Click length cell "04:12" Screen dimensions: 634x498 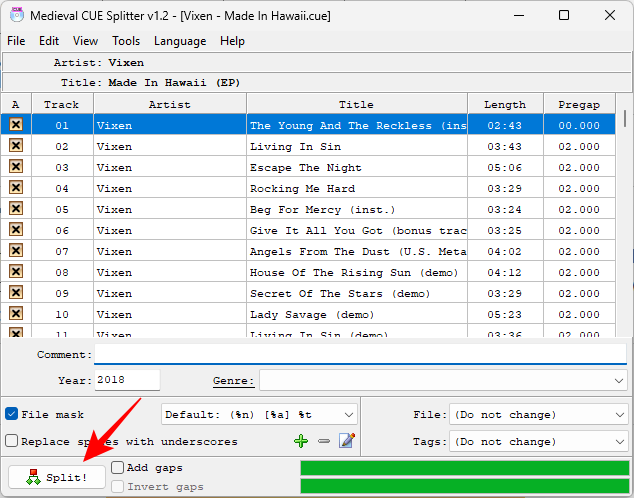click(x=505, y=272)
